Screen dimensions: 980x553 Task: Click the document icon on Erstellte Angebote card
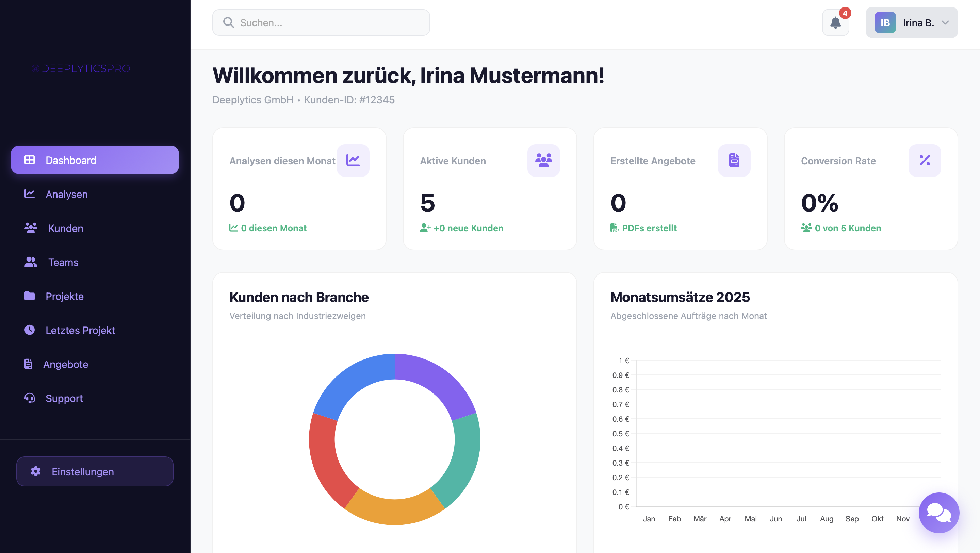(734, 160)
